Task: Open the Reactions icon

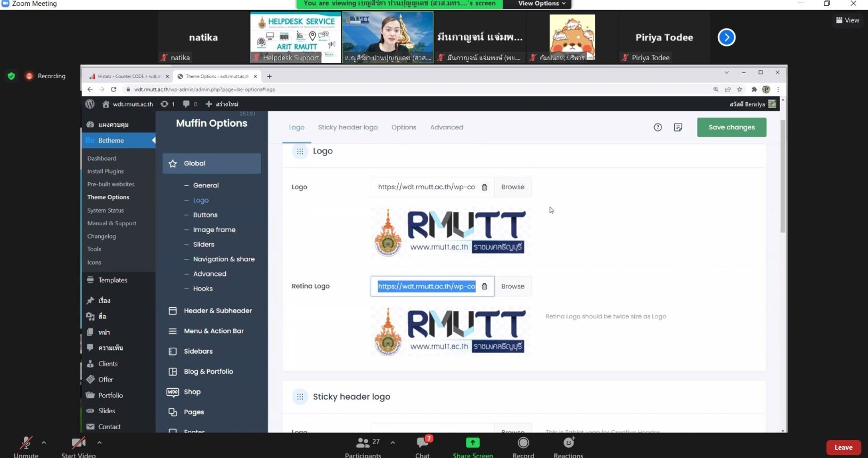Action: pyautogui.click(x=569, y=443)
